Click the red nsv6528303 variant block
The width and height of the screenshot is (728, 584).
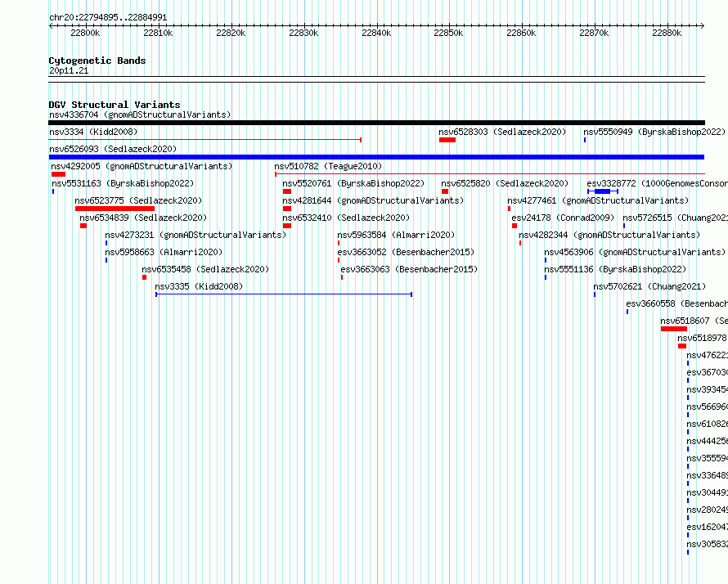[x=447, y=140]
